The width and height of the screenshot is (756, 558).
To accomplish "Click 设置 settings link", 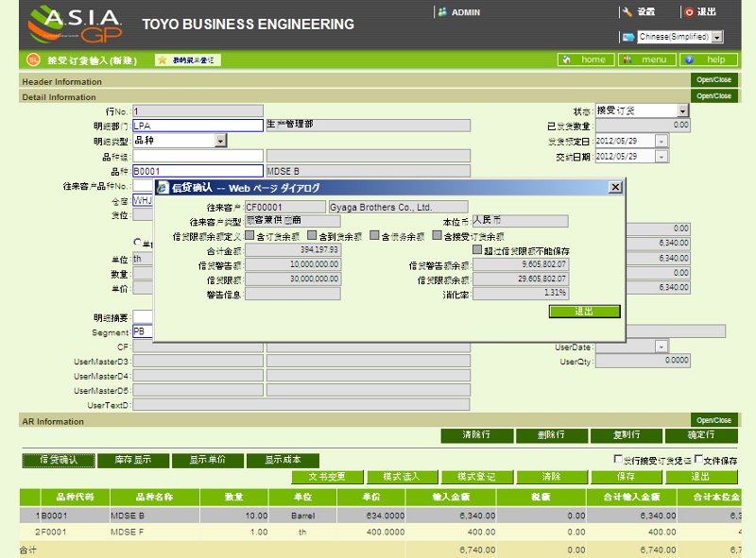I will point(646,12).
